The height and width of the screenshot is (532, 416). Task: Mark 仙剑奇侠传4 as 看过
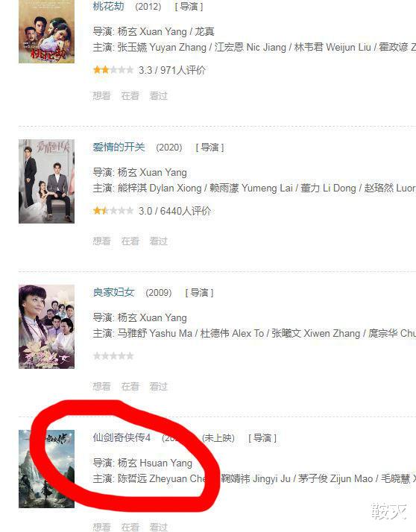[159, 527]
